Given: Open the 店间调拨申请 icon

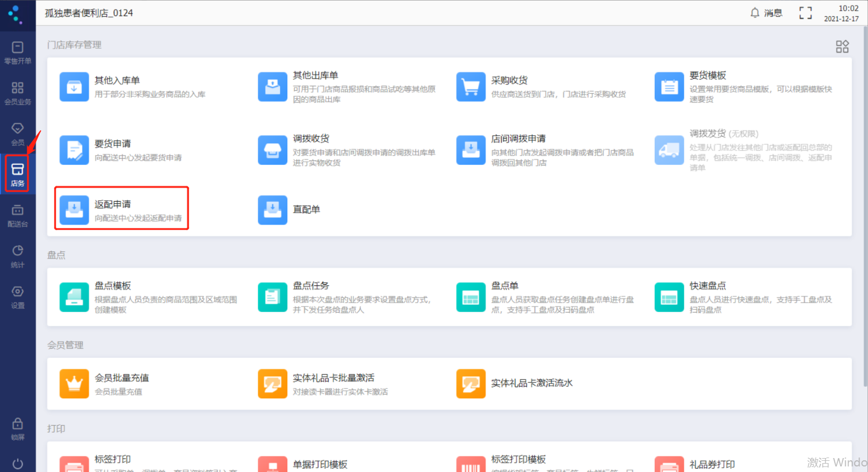Looking at the screenshot, I should pyautogui.click(x=471, y=150).
